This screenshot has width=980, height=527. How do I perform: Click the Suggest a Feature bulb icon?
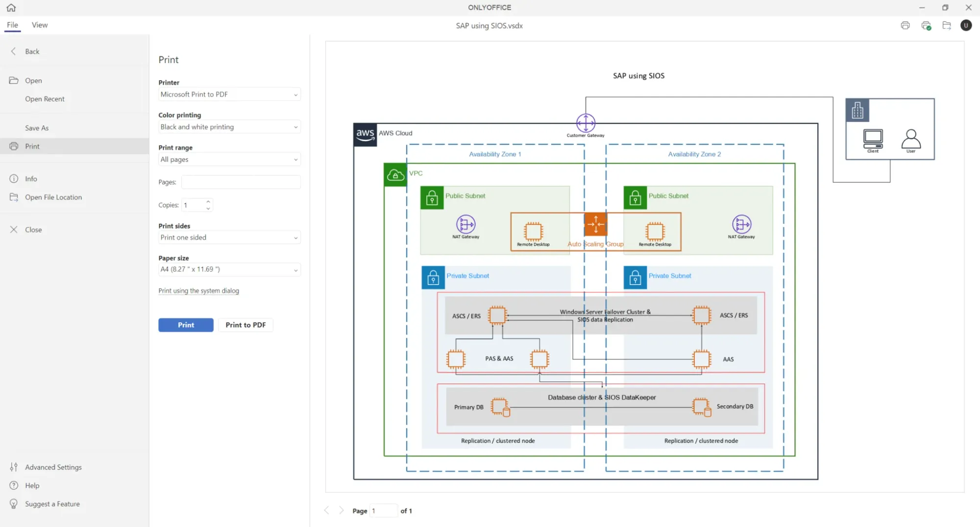[x=14, y=503]
